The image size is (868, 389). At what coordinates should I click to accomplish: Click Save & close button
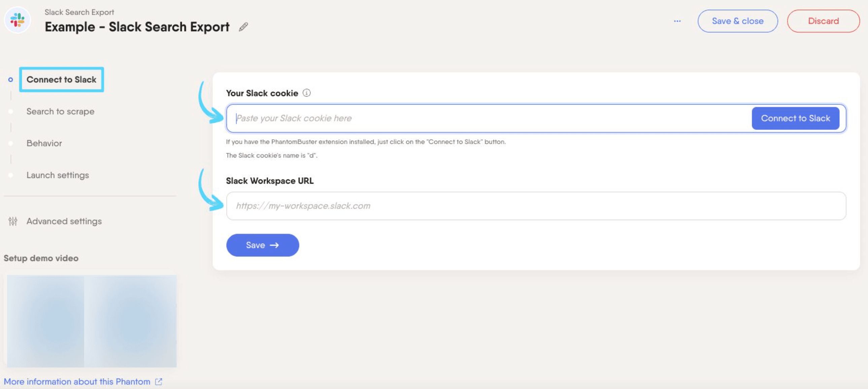click(738, 21)
